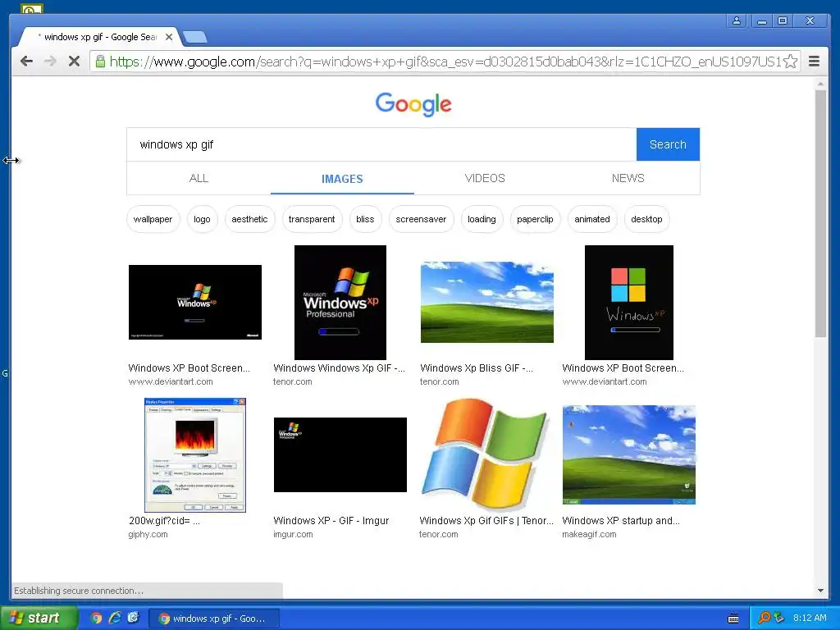Screen dimensions: 840x630
Task: Open the Chrome profile user button
Action: coord(737,21)
